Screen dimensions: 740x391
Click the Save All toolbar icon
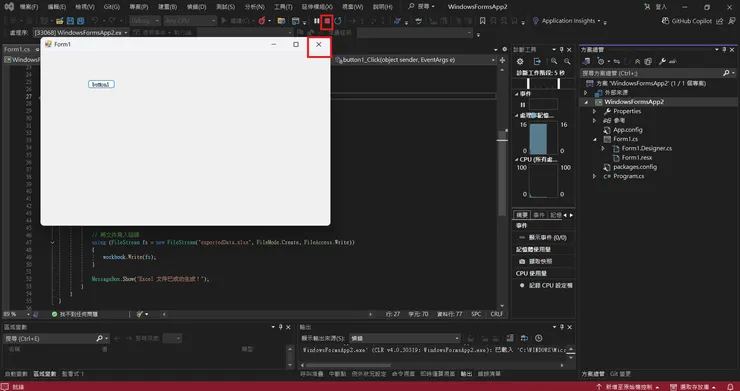point(80,21)
